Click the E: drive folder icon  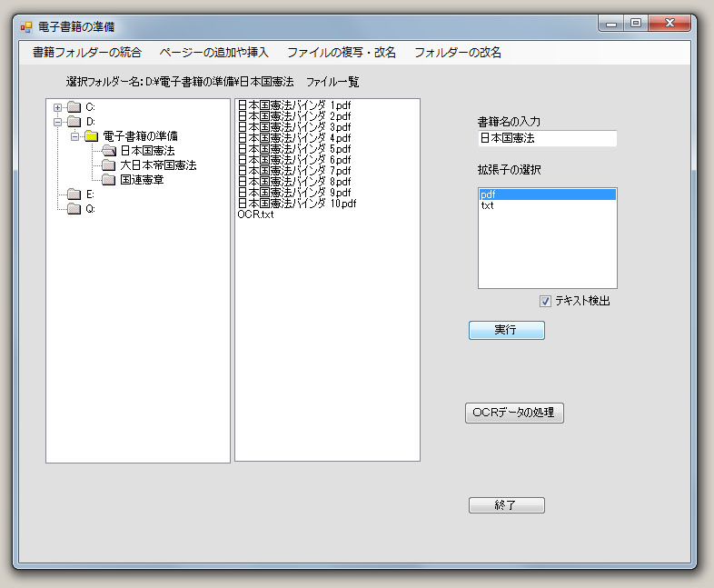pyautogui.click(x=74, y=194)
